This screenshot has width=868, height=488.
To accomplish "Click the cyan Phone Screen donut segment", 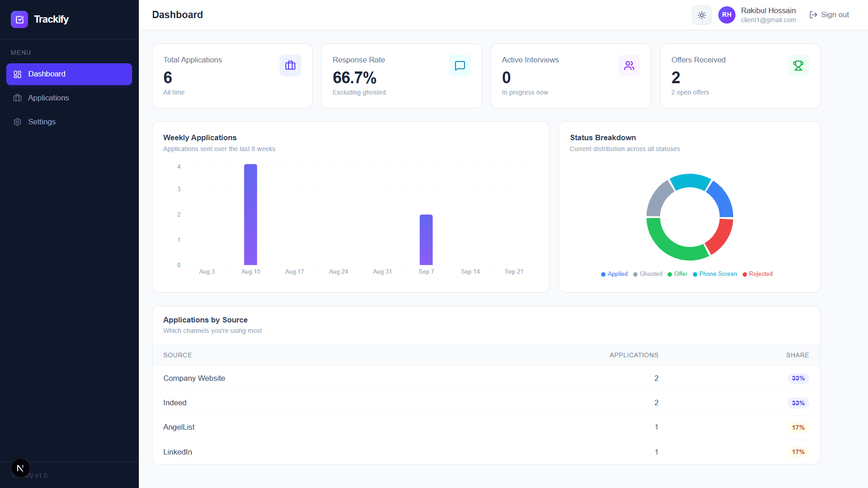I will tap(690, 180).
